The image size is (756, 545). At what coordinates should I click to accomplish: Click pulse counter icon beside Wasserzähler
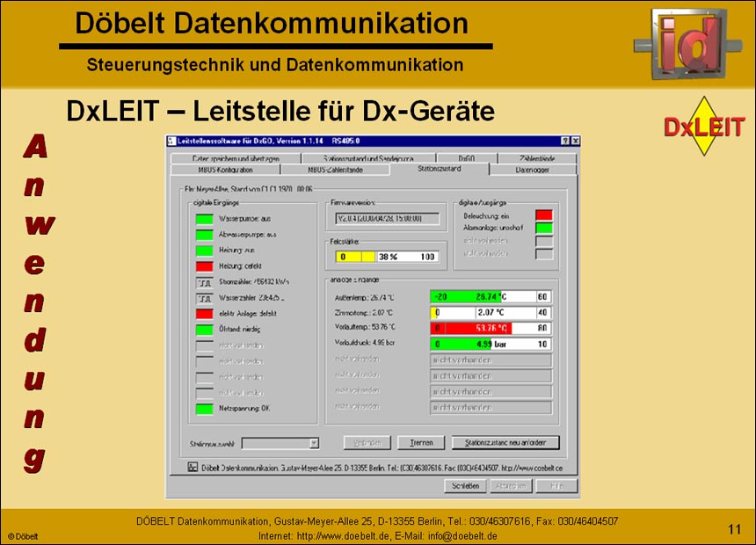pos(205,298)
